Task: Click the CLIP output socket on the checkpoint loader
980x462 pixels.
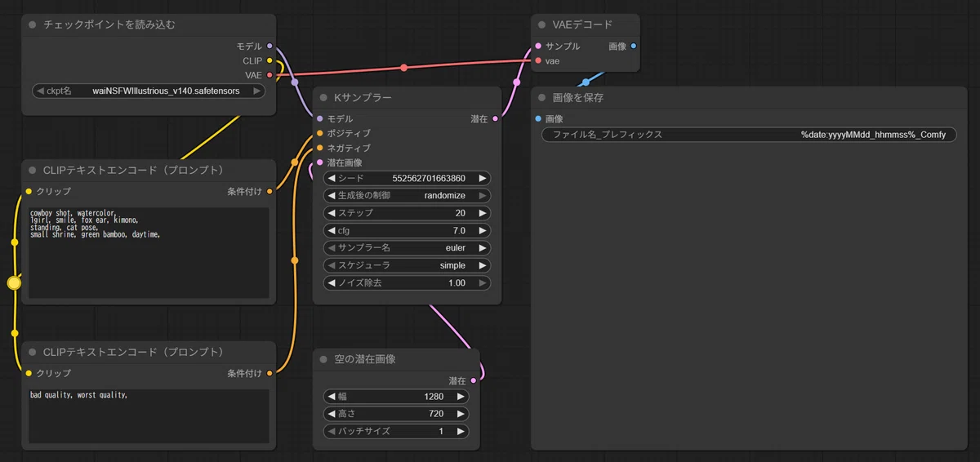Action: coord(269,61)
